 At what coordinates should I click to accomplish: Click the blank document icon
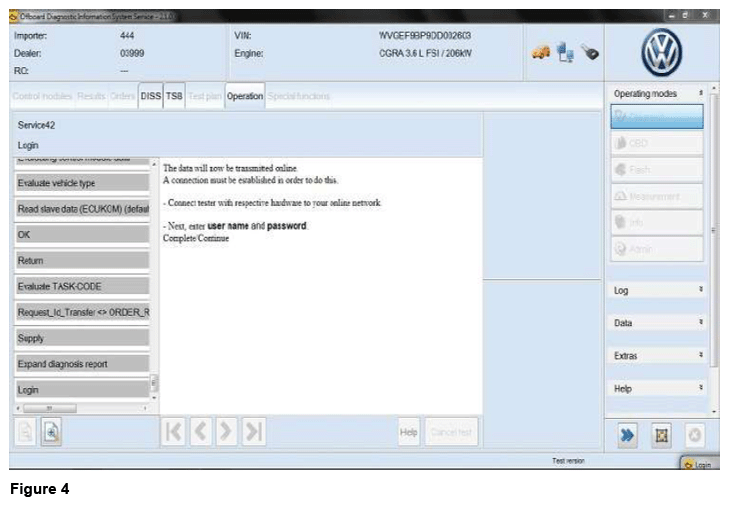26,432
